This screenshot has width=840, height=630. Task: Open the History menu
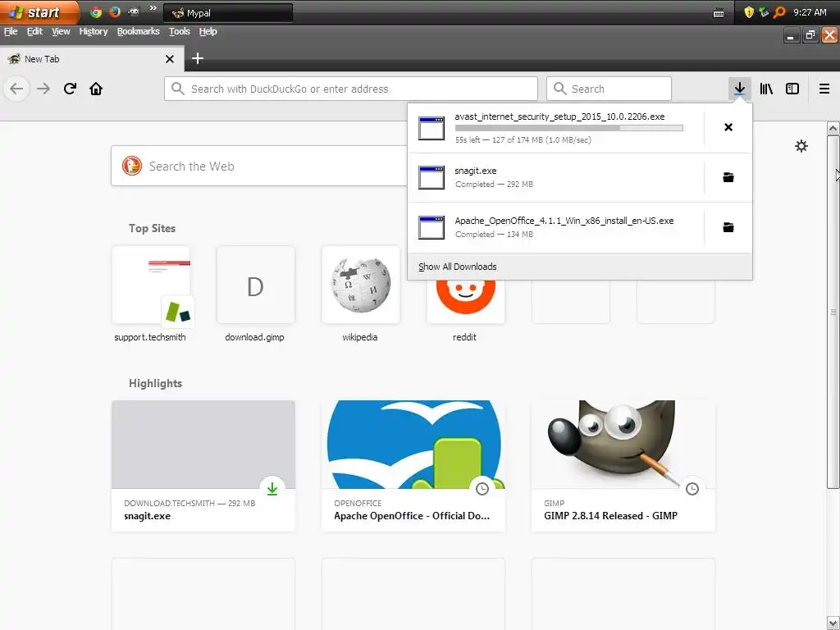click(94, 32)
